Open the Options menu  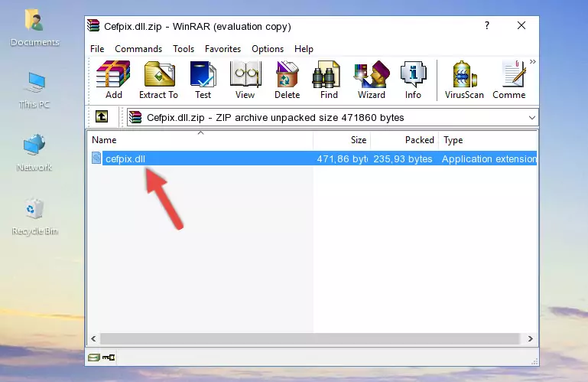(x=268, y=49)
